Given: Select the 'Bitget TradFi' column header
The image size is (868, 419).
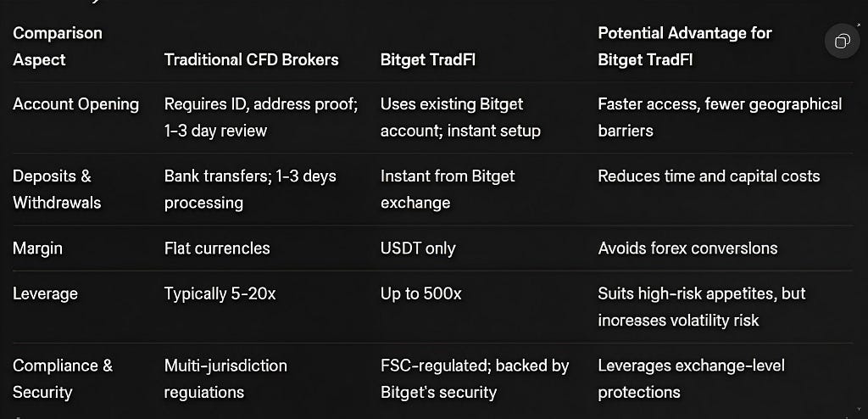Looking at the screenshot, I should (x=428, y=60).
